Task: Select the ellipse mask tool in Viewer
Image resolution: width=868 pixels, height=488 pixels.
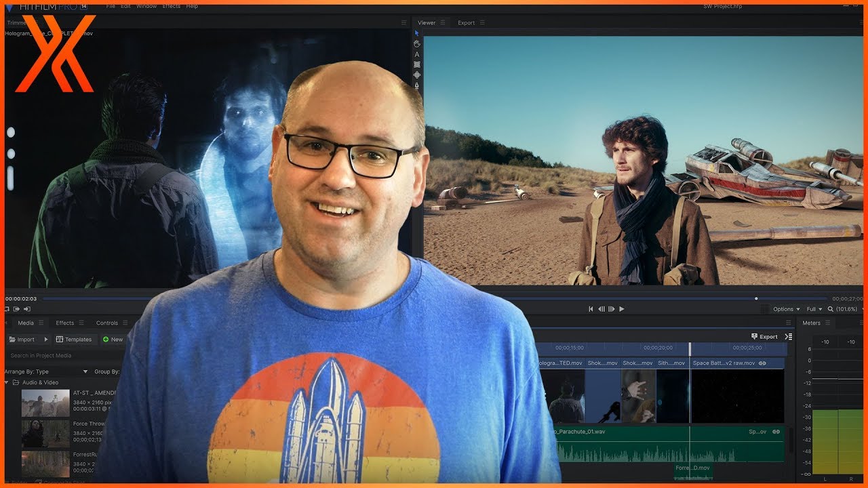Action: (x=416, y=75)
